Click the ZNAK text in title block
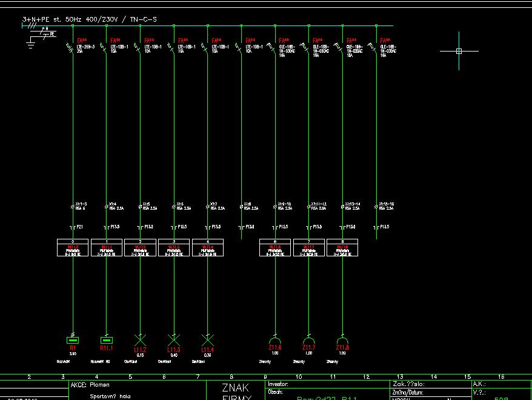532x400 pixels. pyautogui.click(x=236, y=388)
